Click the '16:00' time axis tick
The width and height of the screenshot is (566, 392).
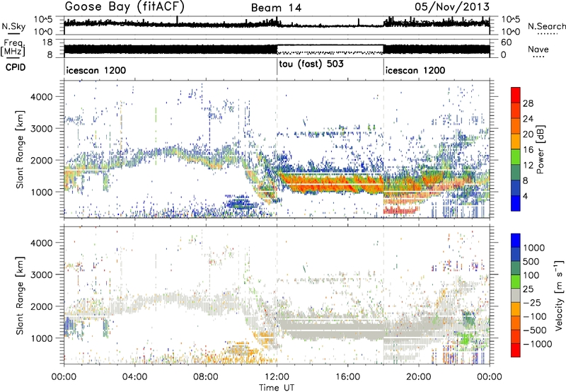(x=347, y=377)
